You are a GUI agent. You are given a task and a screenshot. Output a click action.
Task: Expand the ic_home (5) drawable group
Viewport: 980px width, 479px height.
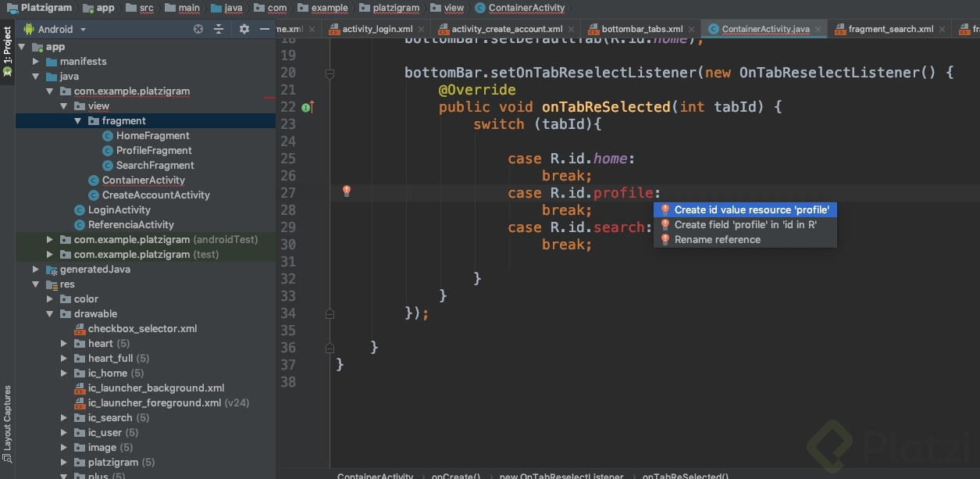(64, 374)
